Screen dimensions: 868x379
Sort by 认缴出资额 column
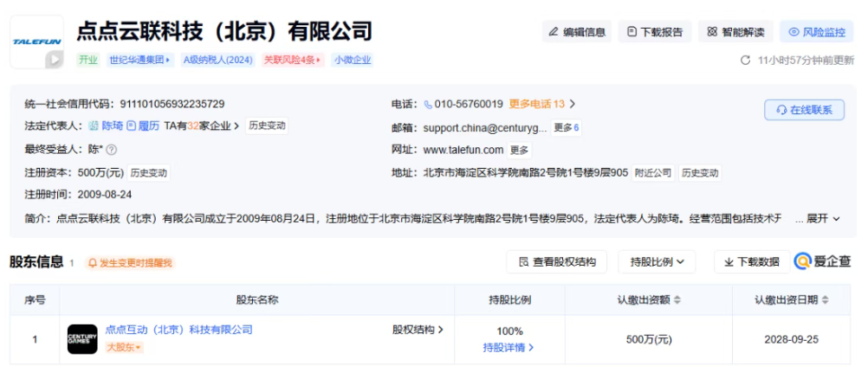coord(649,299)
